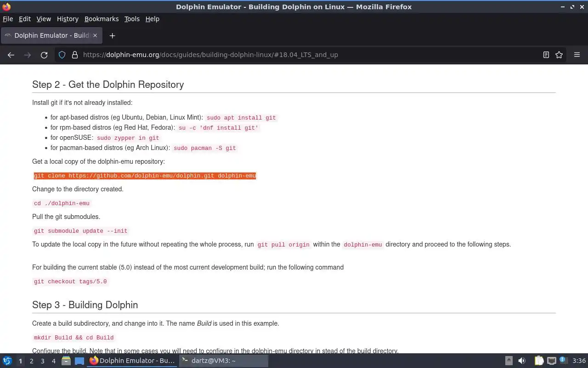The width and height of the screenshot is (588, 368).
Task: Go back to the previous page
Action: click(11, 55)
